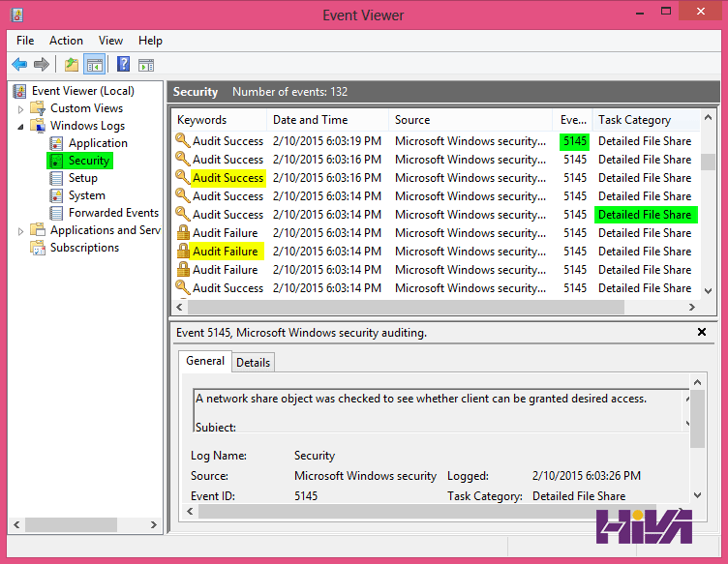Click key icon of highlighted Audit Success row
The height and width of the screenshot is (564, 728).
[x=183, y=177]
